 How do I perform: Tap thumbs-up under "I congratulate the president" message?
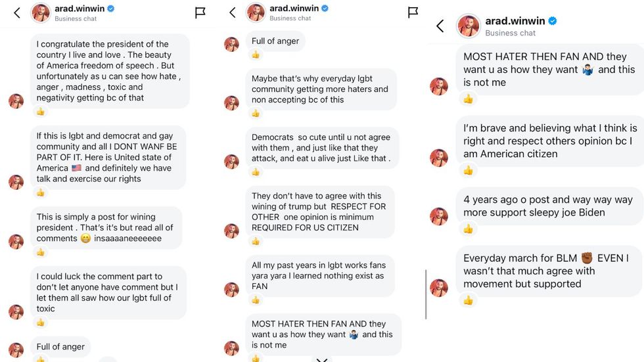pos(41,112)
